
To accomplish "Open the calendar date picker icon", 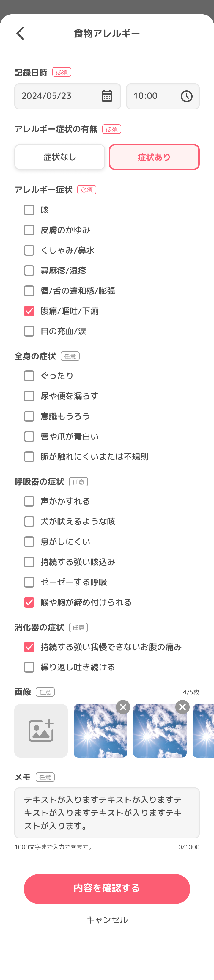I will (107, 96).
